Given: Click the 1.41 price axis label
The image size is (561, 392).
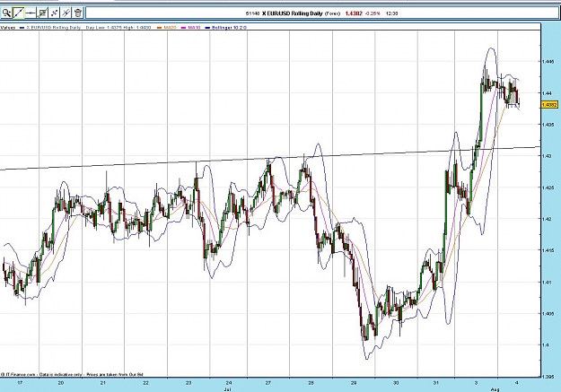Looking at the screenshot, I should (547, 283).
